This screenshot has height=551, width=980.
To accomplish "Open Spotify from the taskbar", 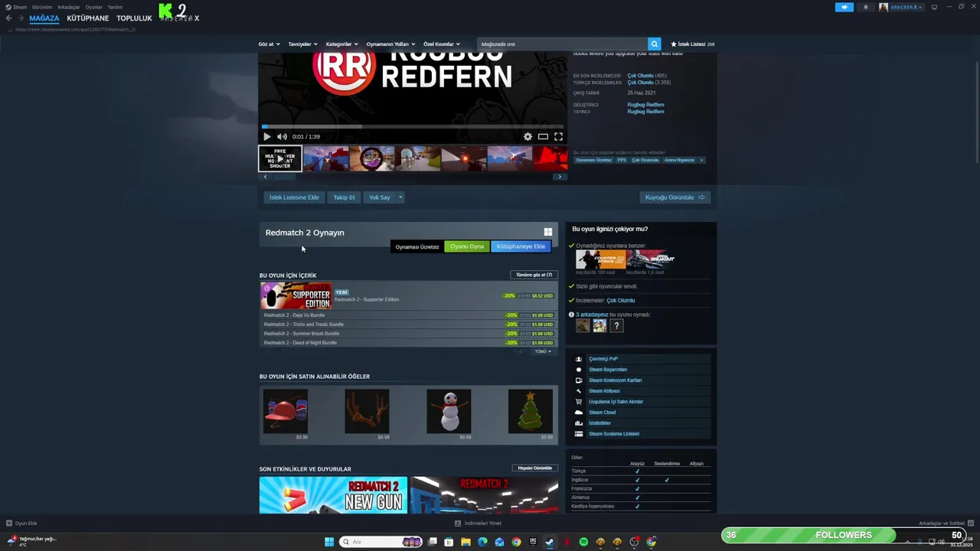I will [x=583, y=542].
